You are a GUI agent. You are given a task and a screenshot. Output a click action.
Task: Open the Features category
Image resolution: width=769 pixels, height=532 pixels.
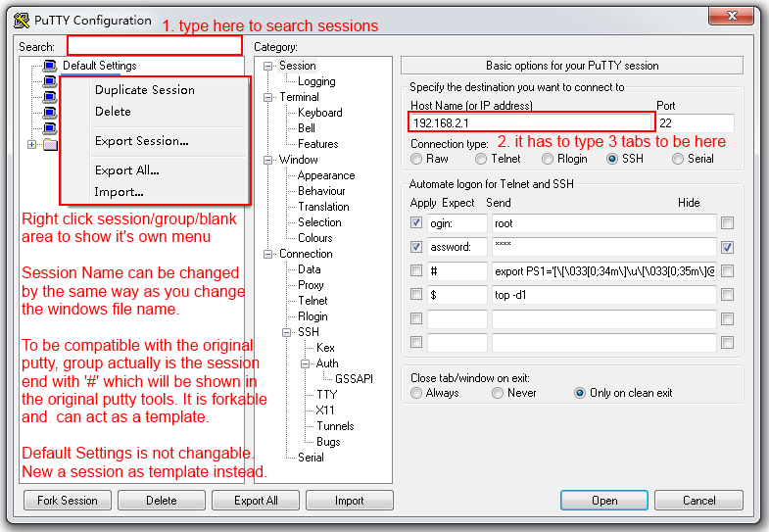pos(317,144)
